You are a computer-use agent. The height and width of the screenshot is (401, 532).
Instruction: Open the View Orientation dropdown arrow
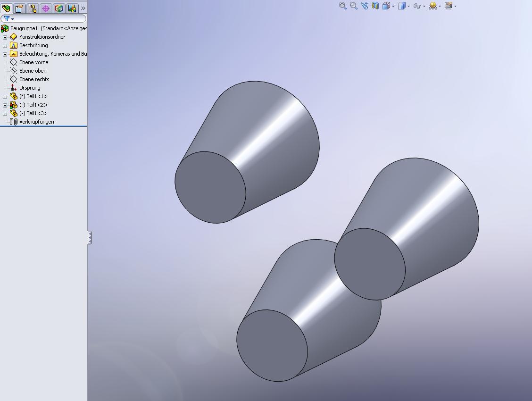point(393,7)
